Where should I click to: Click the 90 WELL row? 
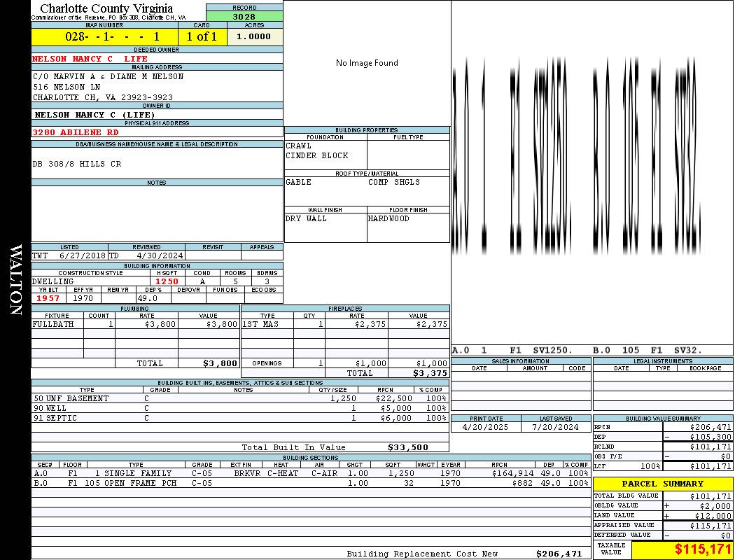pos(240,409)
